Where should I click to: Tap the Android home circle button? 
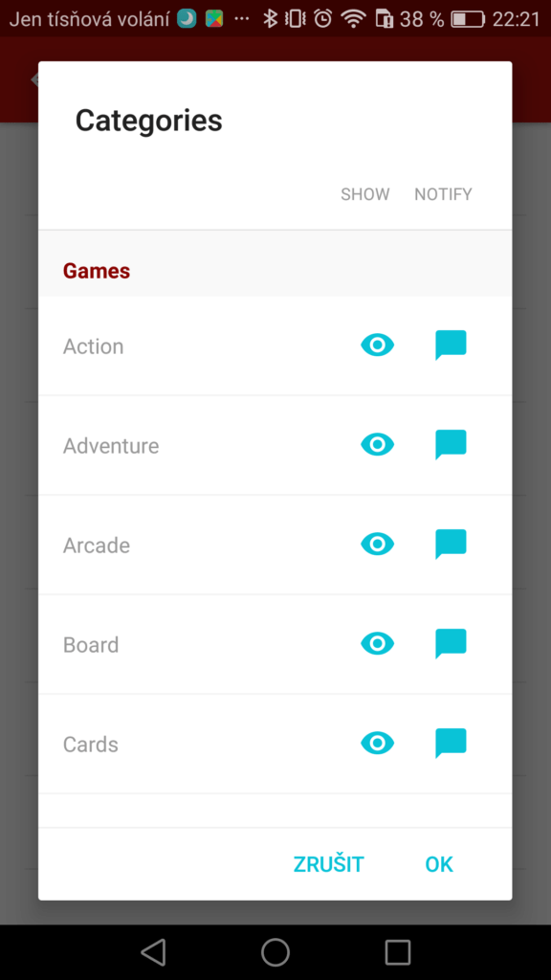click(275, 952)
